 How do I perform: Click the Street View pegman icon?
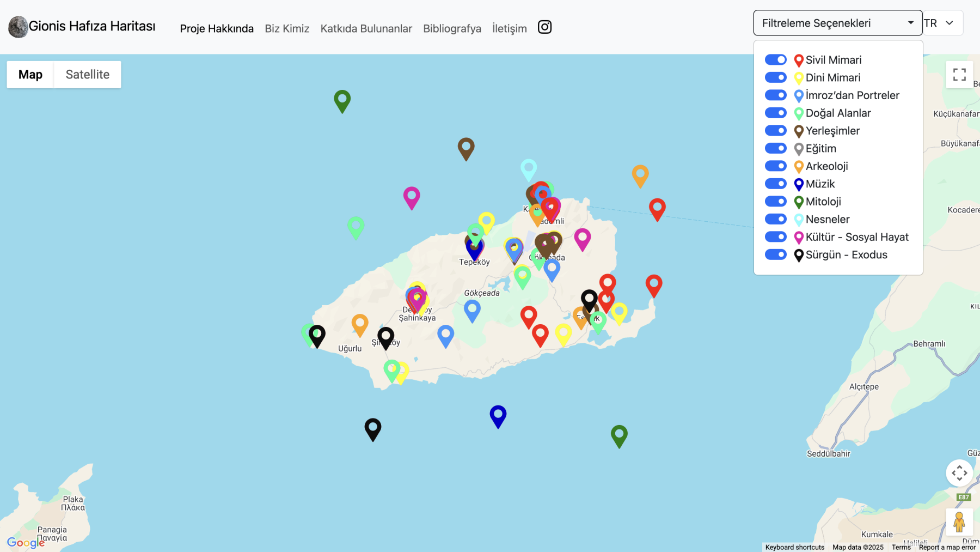coord(959,522)
